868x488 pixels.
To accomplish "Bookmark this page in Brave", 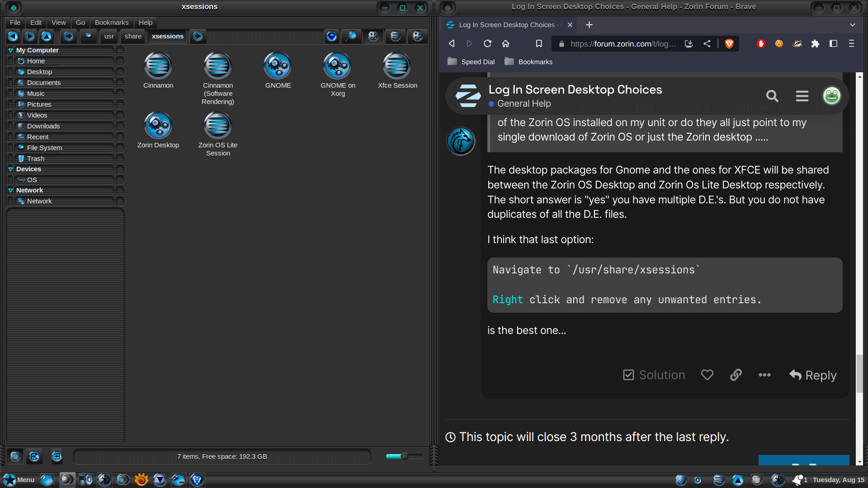I will (x=539, y=44).
